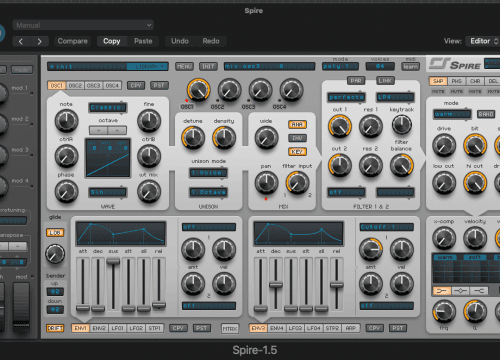Mute the SHP effect
Screen dimensions: 500x360
[438, 91]
